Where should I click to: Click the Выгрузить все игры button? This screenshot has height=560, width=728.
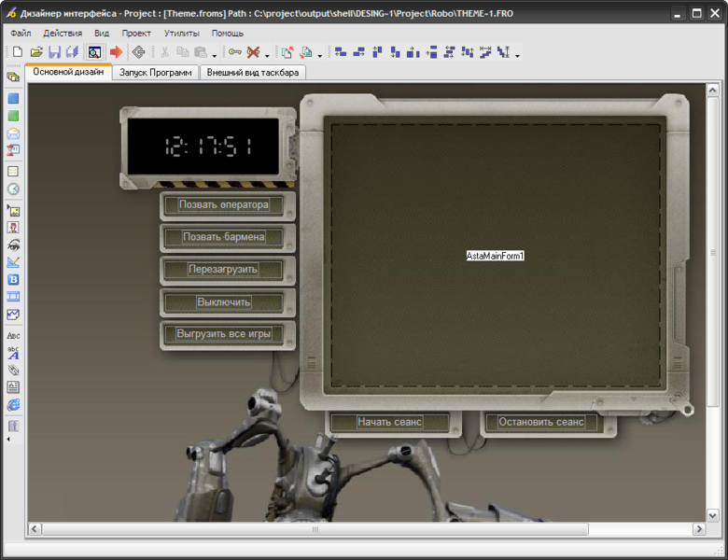coord(224,334)
